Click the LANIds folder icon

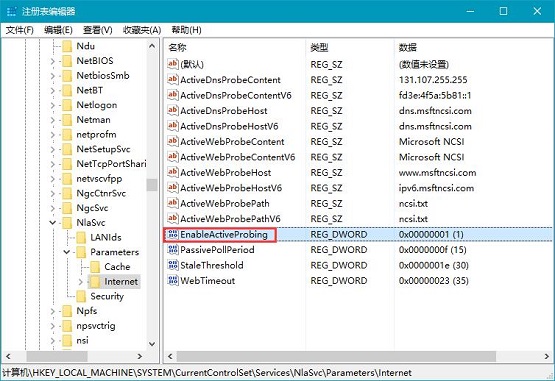point(81,237)
